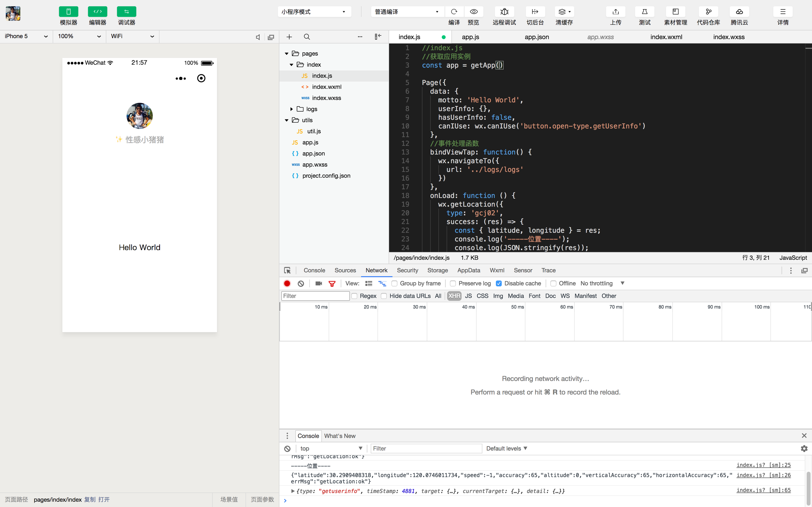Image resolution: width=812 pixels, height=507 pixels.
Task: Click the clear network log icon
Action: [x=301, y=283]
